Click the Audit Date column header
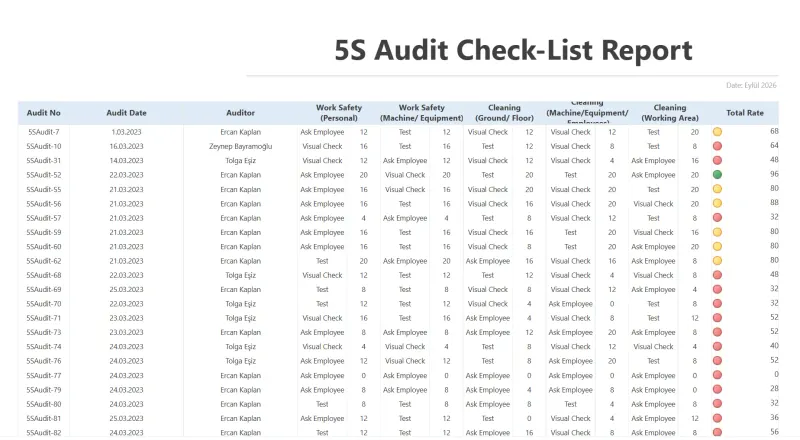The width and height of the screenshot is (800, 440). click(x=127, y=113)
